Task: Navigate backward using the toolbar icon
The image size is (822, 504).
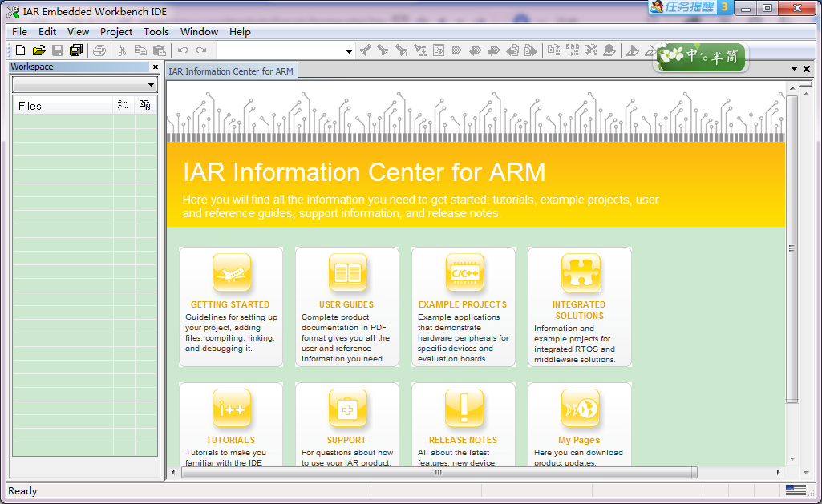Action: 512,50
